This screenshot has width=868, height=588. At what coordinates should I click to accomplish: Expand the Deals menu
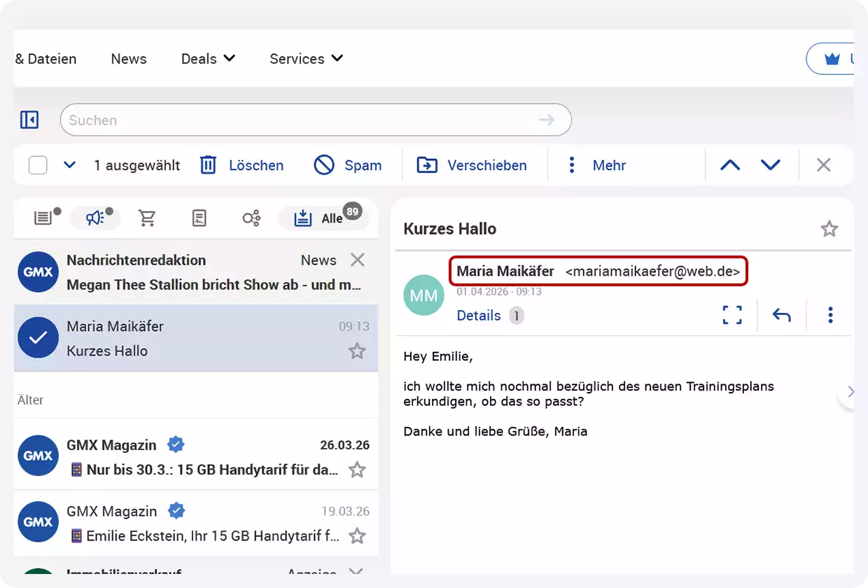207,59
